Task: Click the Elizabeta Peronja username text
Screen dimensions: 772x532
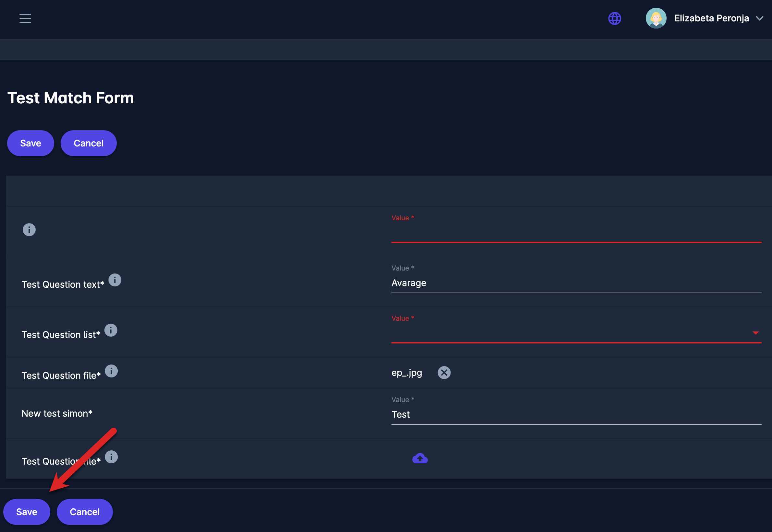Action: point(711,18)
